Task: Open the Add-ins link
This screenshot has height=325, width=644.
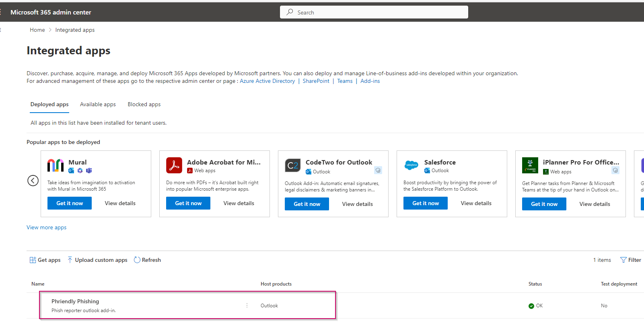Action: pos(370,81)
